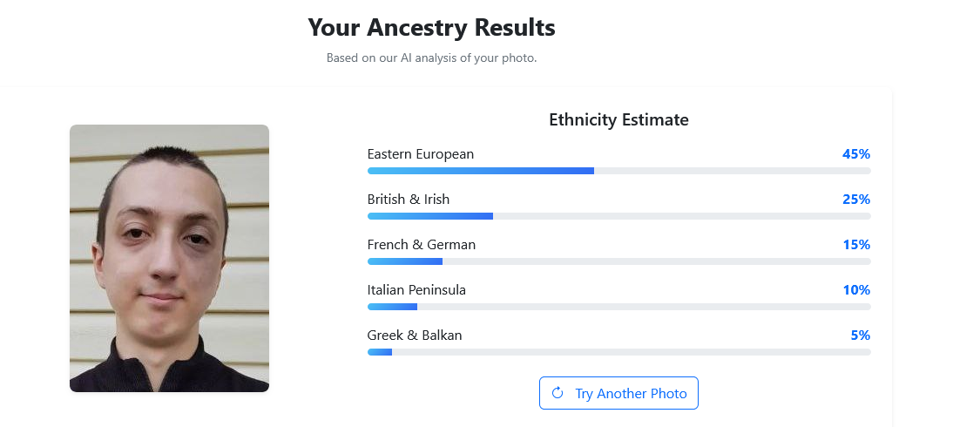Select the Greek & Balkan progress bar
The width and height of the screenshot is (980, 427).
(x=618, y=352)
